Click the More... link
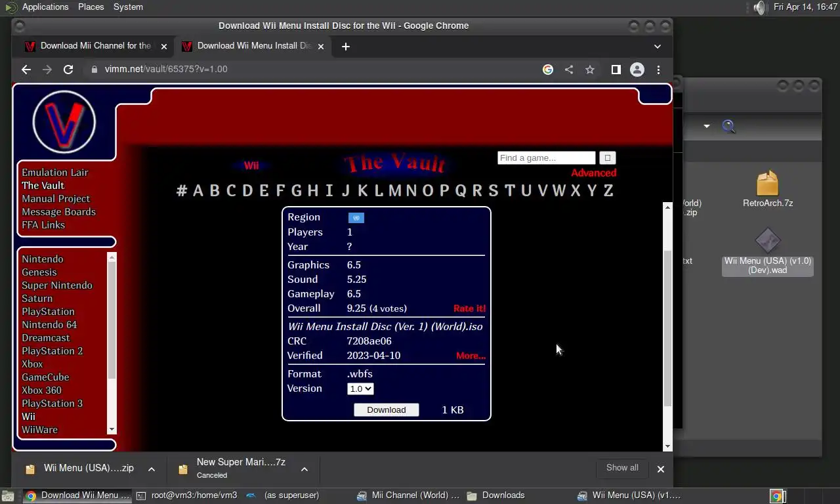 point(471,355)
